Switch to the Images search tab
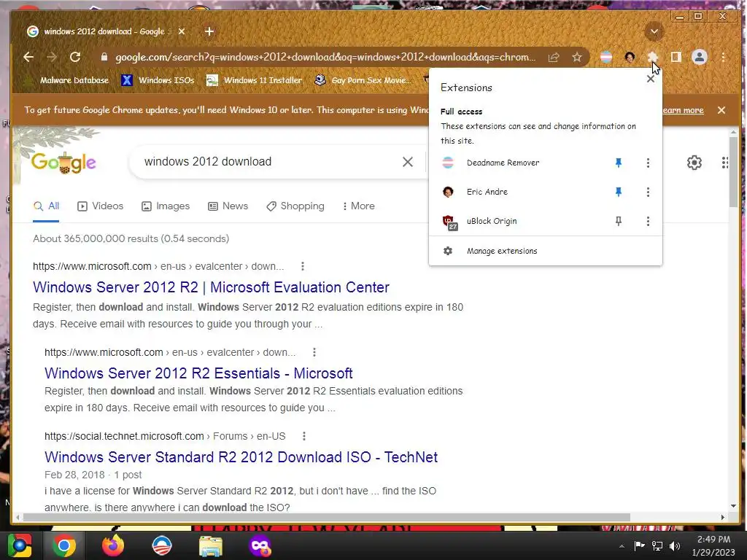The width and height of the screenshot is (747, 560). (x=166, y=206)
